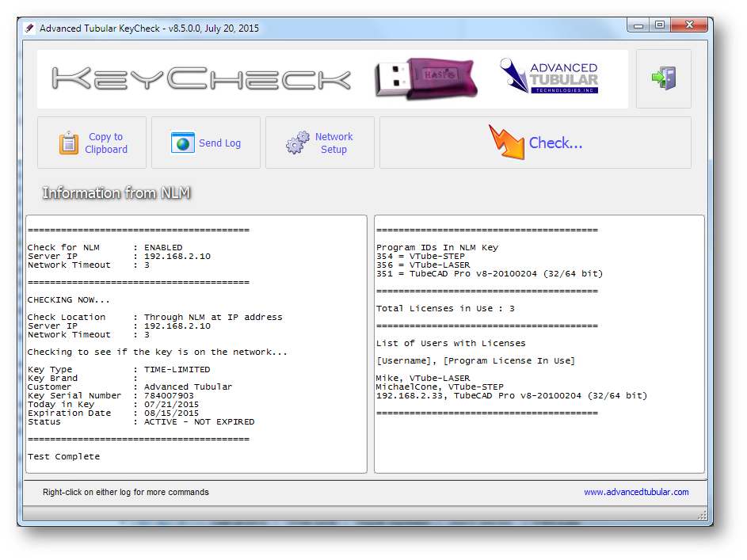Click the clipboard icon

(x=69, y=143)
